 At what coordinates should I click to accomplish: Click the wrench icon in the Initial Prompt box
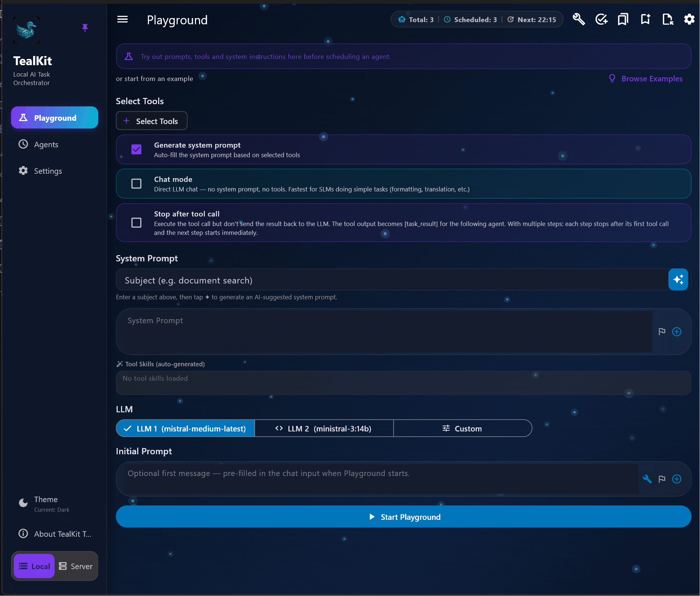tap(647, 479)
